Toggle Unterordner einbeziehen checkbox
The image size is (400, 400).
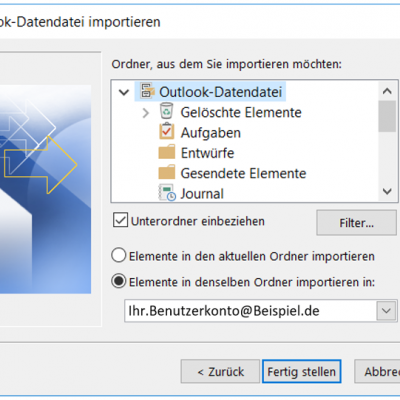click(x=120, y=220)
